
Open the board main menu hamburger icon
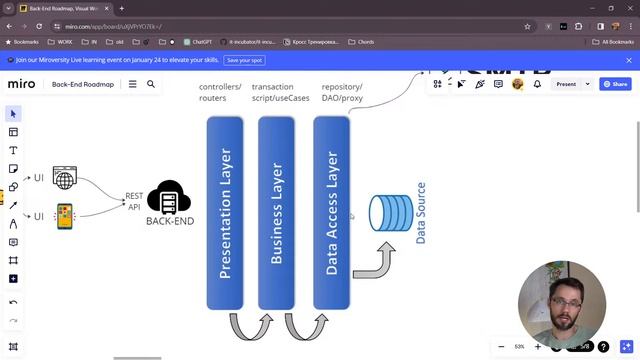coord(133,84)
